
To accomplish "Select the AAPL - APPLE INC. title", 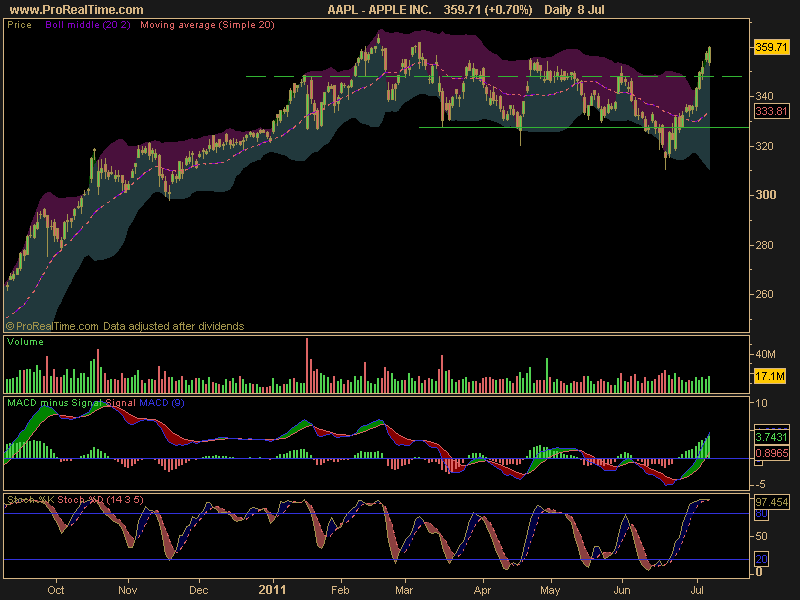I will (x=379, y=10).
